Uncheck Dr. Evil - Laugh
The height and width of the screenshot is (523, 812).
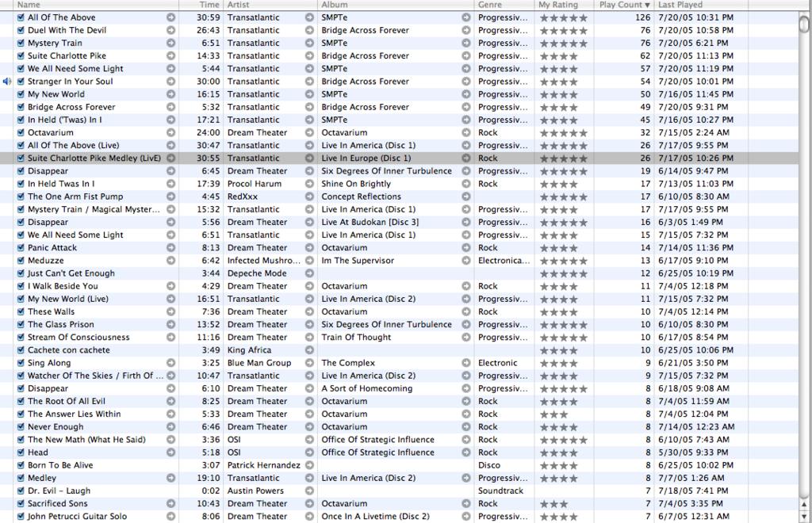coord(21,491)
